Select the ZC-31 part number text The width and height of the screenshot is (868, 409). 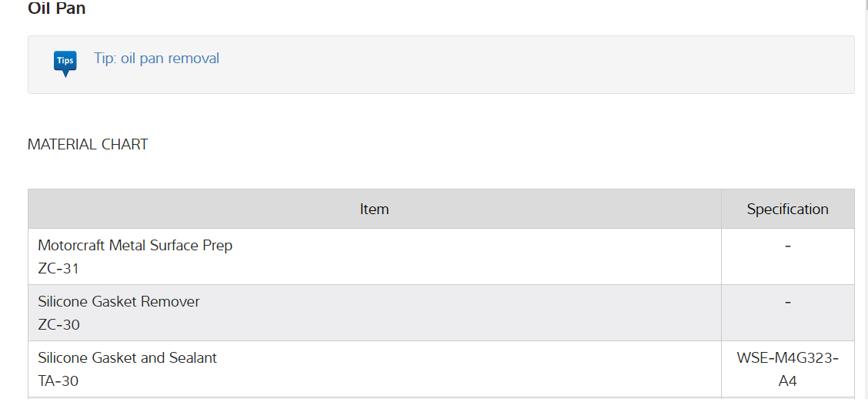(x=58, y=269)
